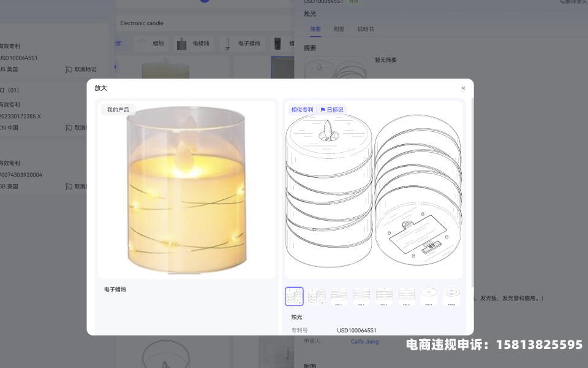
Task: Click 90074303920004 in the left patent list
Action: (x=21, y=175)
